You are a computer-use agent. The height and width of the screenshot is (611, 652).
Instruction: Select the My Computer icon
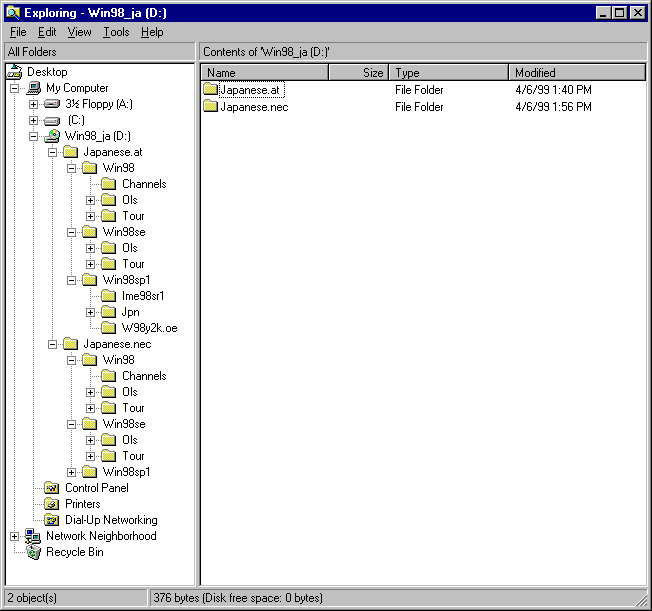[x=34, y=88]
